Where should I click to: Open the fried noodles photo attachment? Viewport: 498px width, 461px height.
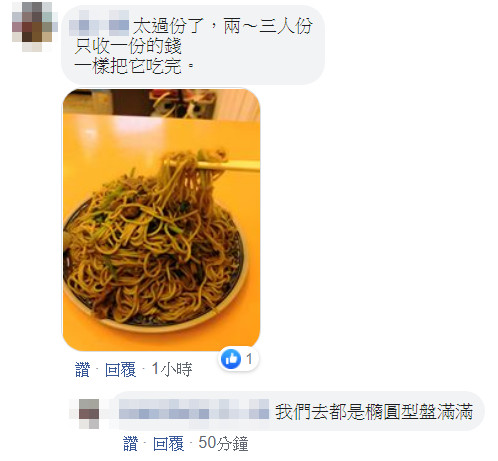tap(161, 220)
